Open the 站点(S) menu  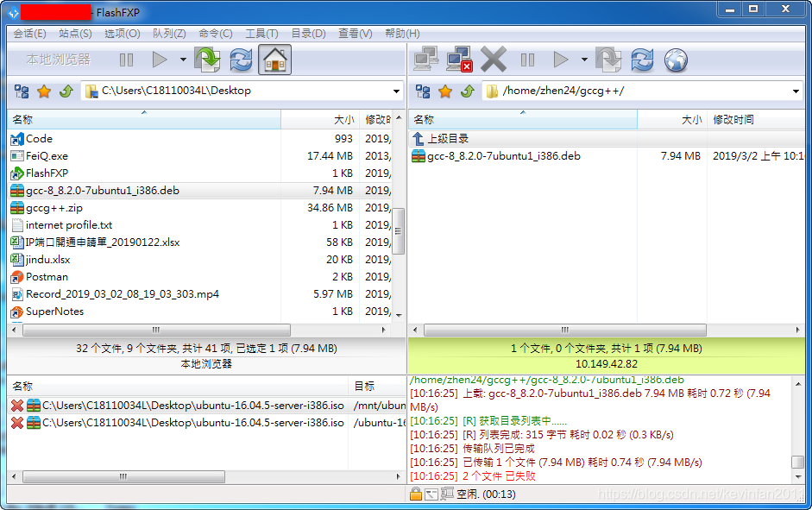76,34
